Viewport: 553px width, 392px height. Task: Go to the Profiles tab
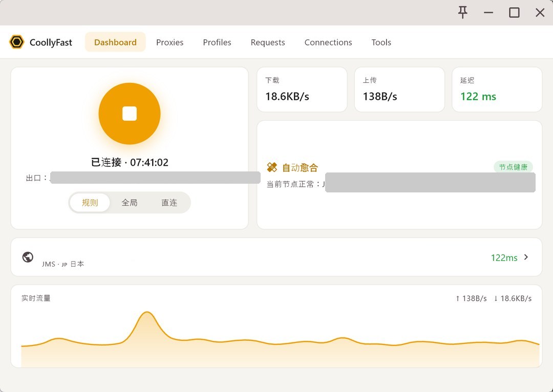217,42
